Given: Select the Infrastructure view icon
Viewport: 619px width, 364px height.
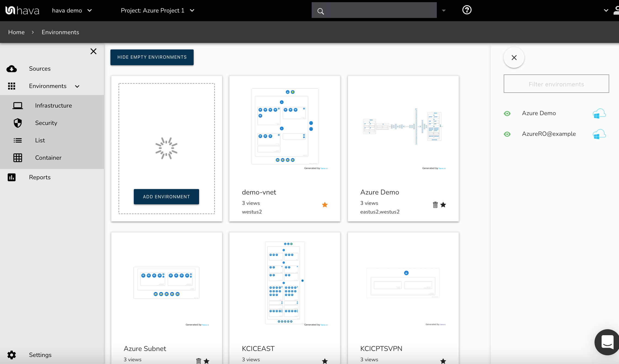Looking at the screenshot, I should pos(17,105).
